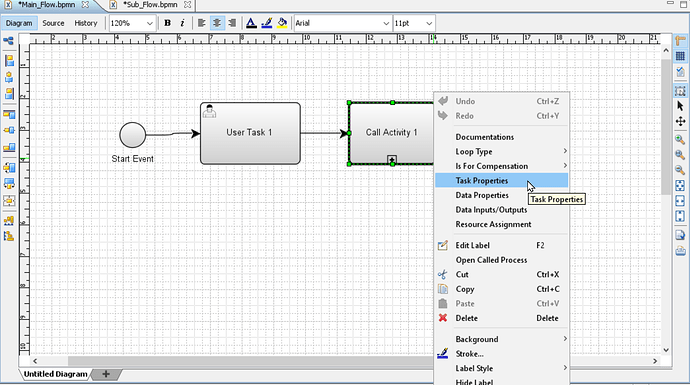
Task: Toggle bold formatting
Action: (x=167, y=23)
